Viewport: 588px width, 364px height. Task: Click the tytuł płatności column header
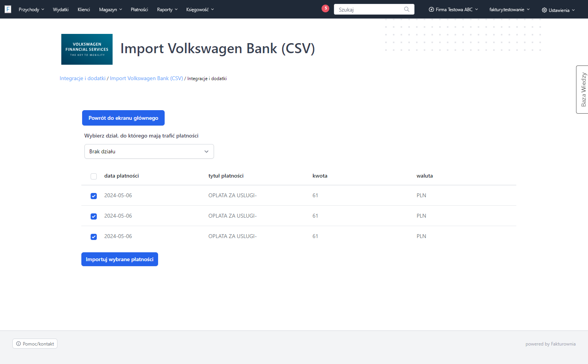coord(226,176)
